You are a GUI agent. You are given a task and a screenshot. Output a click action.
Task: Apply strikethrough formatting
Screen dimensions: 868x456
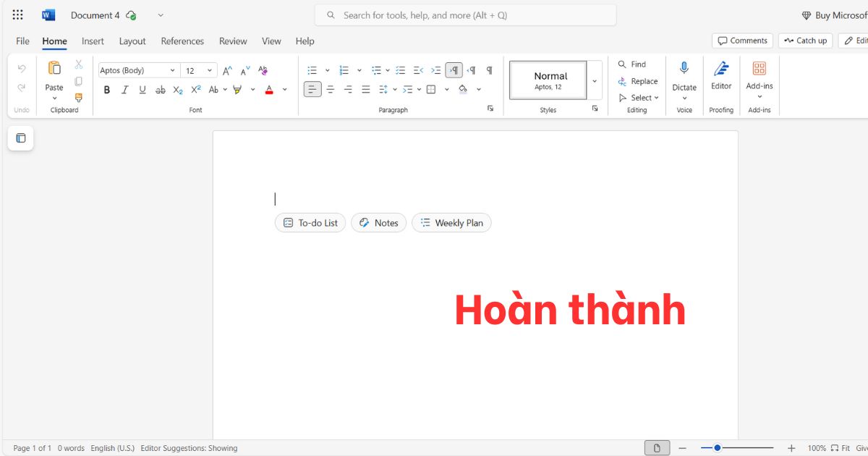[160, 89]
